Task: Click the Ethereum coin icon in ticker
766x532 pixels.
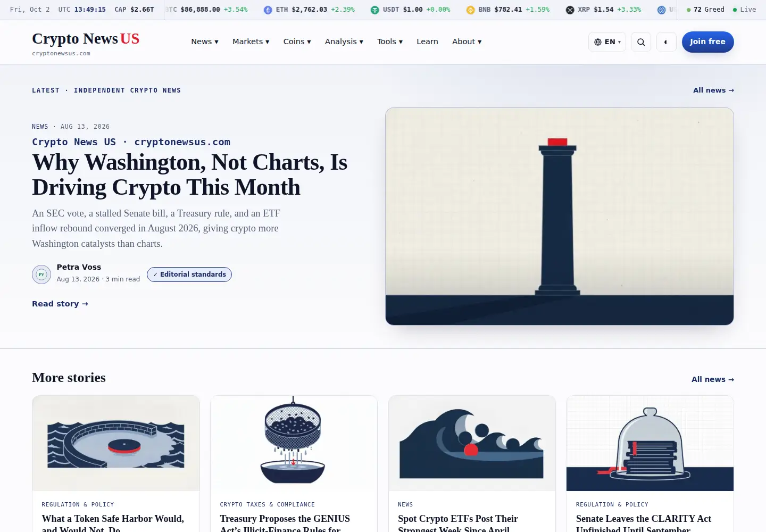Action: (x=268, y=10)
